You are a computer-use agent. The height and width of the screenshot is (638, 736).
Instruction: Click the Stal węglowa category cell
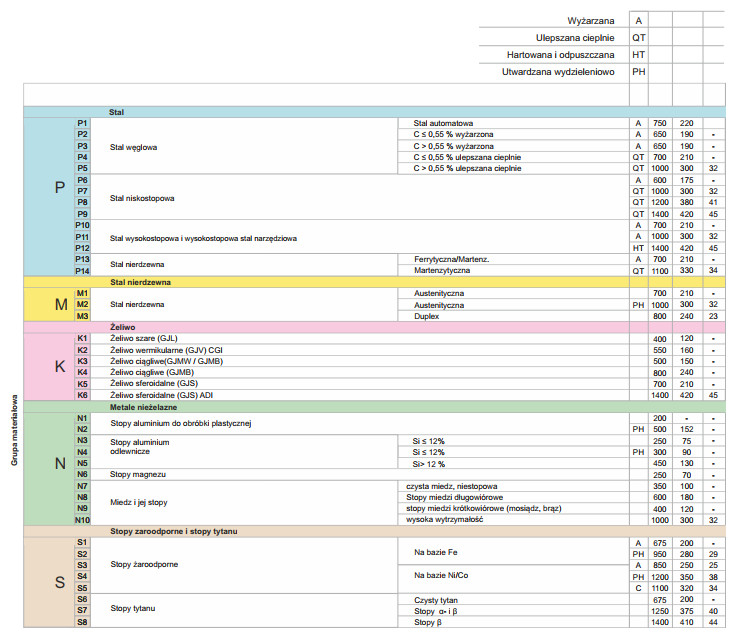pyautogui.click(x=133, y=146)
